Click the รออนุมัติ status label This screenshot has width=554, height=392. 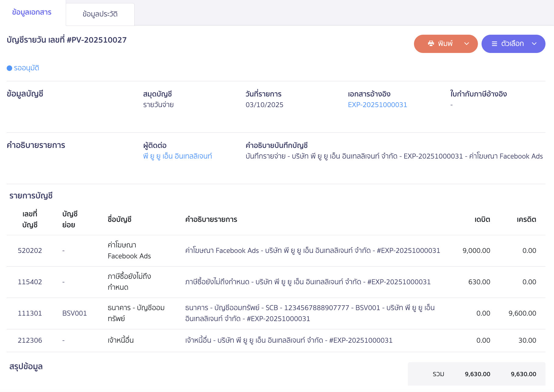point(26,68)
